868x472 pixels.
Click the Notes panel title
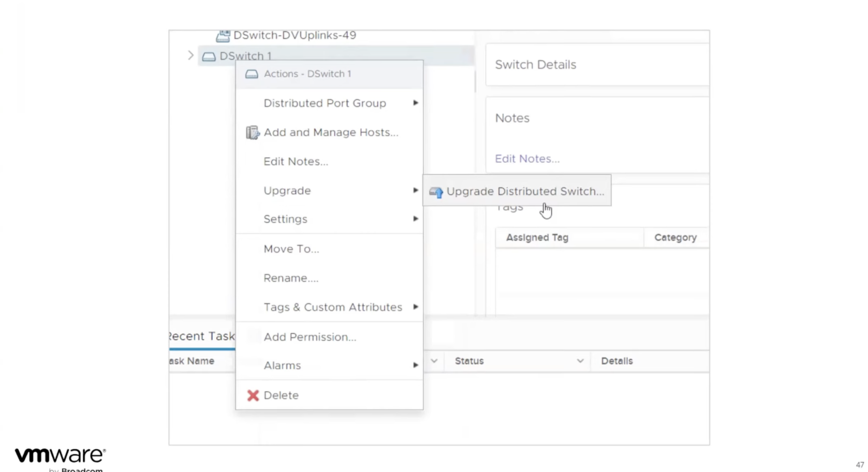pos(512,118)
